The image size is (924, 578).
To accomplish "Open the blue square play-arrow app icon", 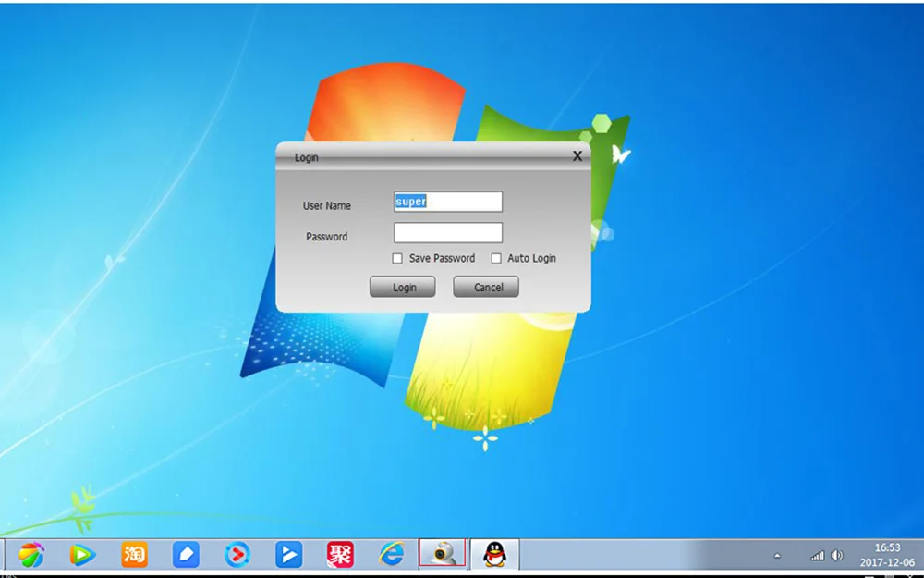I will pyautogui.click(x=288, y=555).
